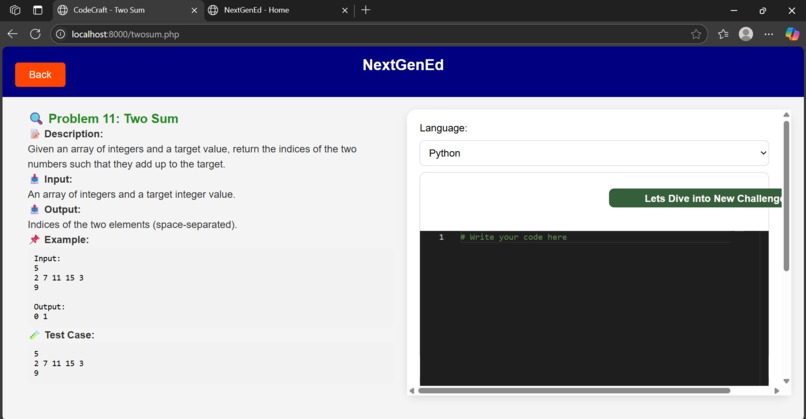This screenshot has height=419, width=806.
Task: Restore down the browser window
Action: [x=763, y=10]
